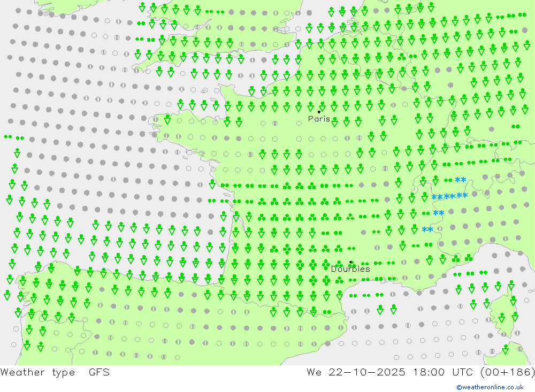Click the Dourbies location label

point(350,269)
